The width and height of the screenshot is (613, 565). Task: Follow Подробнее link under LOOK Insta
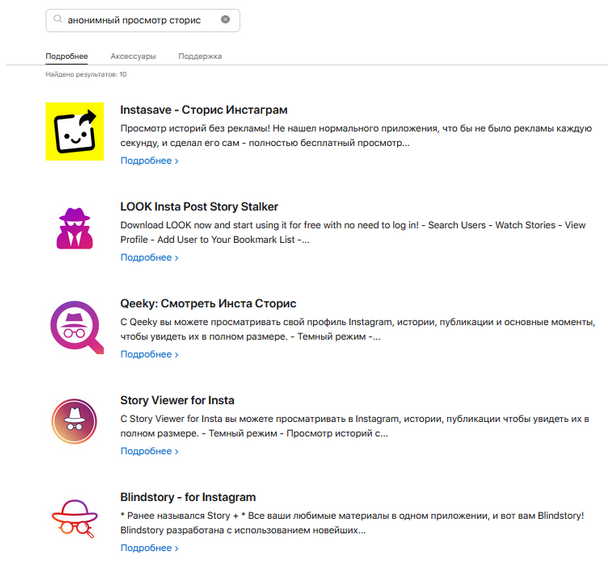point(149,257)
